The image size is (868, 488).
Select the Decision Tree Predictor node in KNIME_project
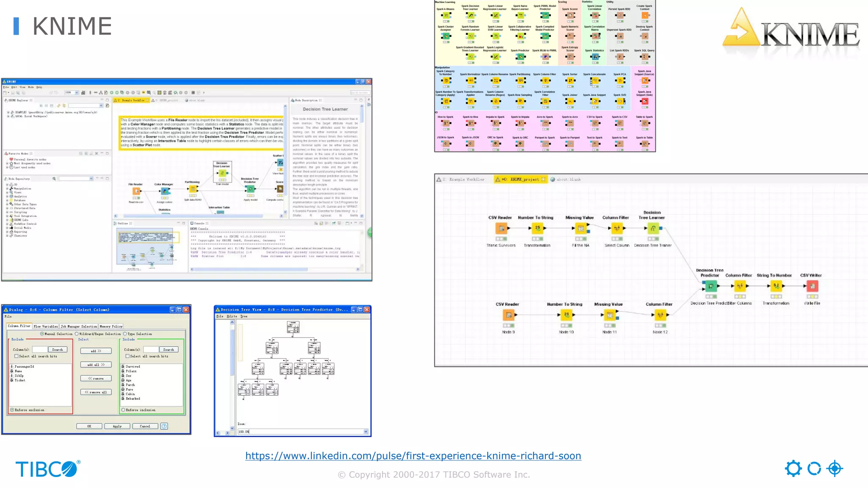click(711, 286)
